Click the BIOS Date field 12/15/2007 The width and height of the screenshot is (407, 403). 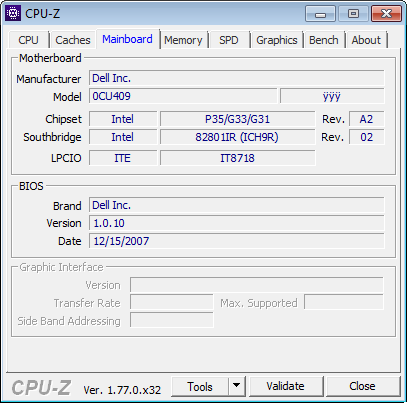pyautogui.click(x=237, y=241)
